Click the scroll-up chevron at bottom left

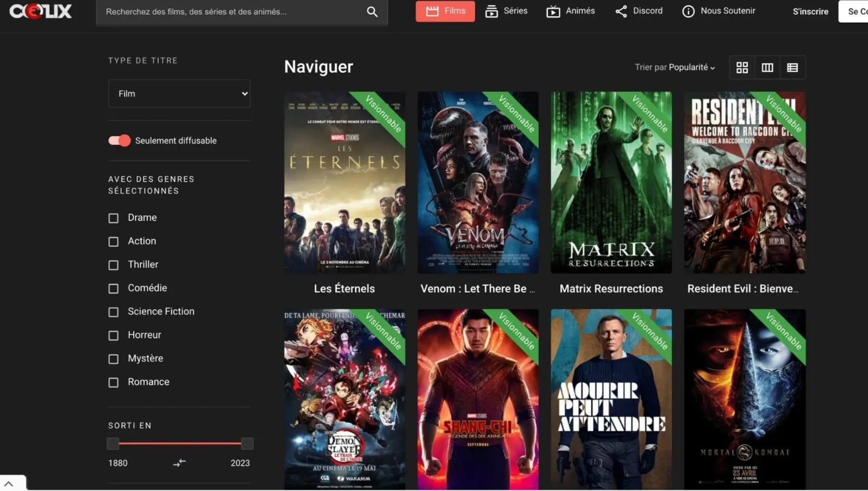(x=9, y=483)
